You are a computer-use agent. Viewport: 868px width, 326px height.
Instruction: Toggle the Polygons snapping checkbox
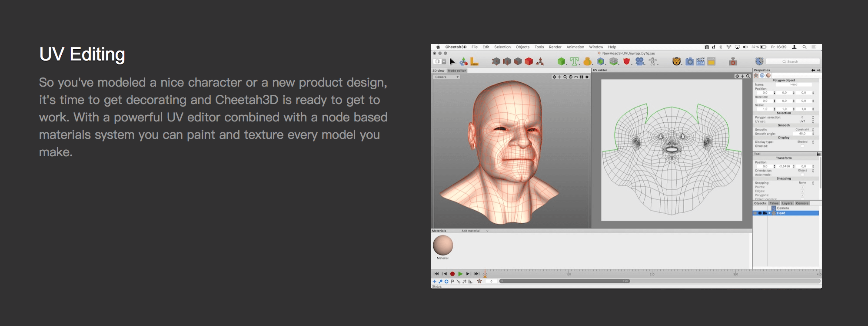coord(802,195)
